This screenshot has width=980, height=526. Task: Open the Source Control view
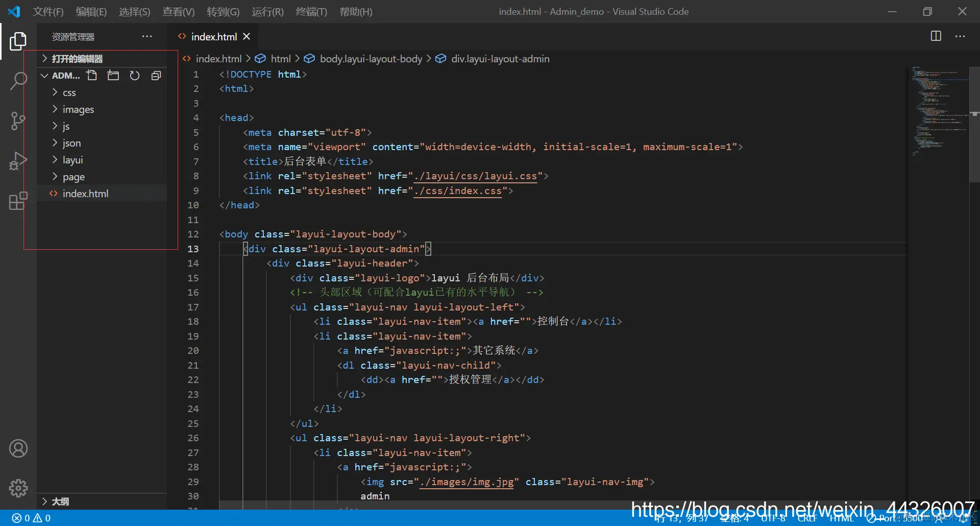18,121
